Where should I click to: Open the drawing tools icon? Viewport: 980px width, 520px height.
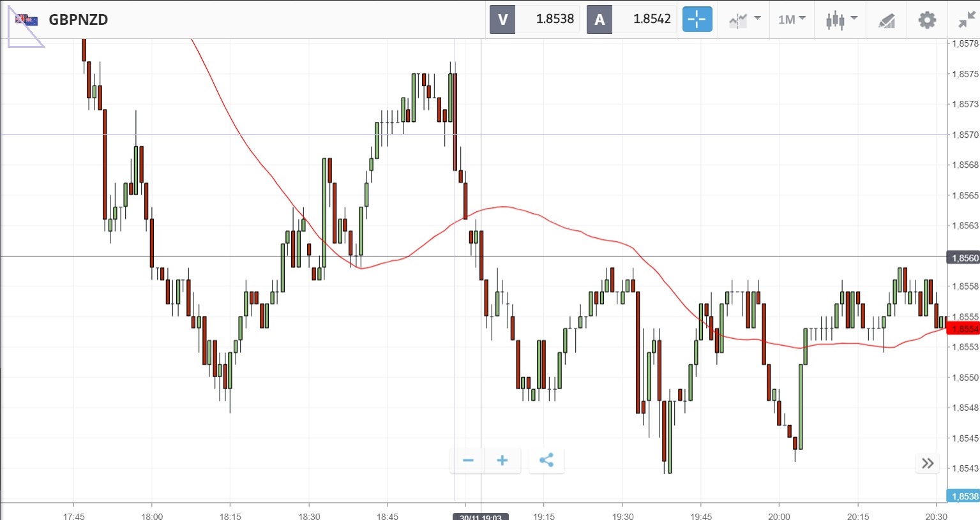pos(887,20)
